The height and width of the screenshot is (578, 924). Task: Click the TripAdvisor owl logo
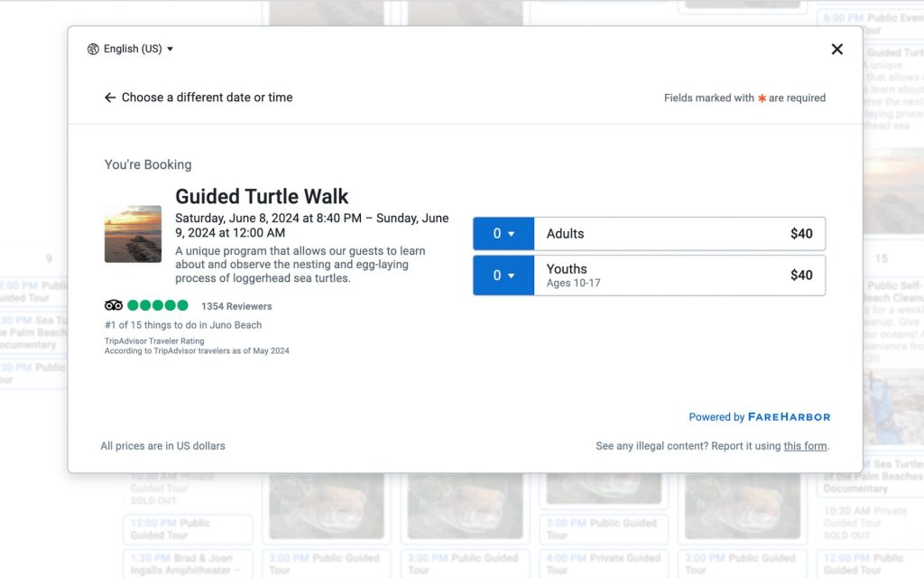click(x=114, y=305)
